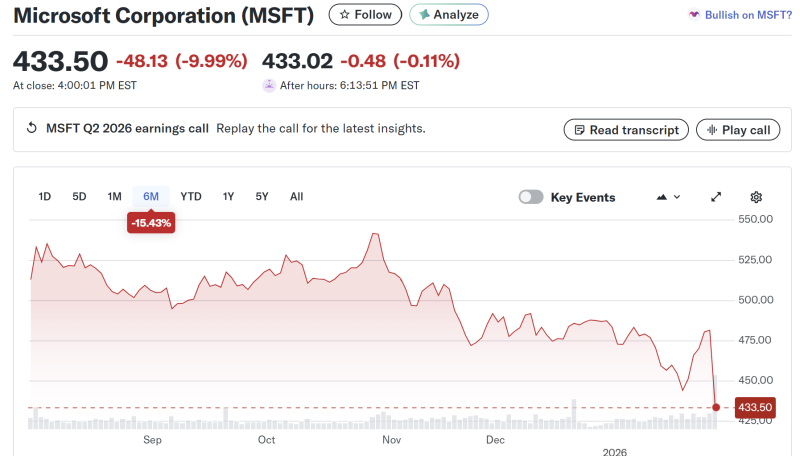This screenshot has width=800, height=456.
Task: Toggle the Key Events switch
Action: 531,197
